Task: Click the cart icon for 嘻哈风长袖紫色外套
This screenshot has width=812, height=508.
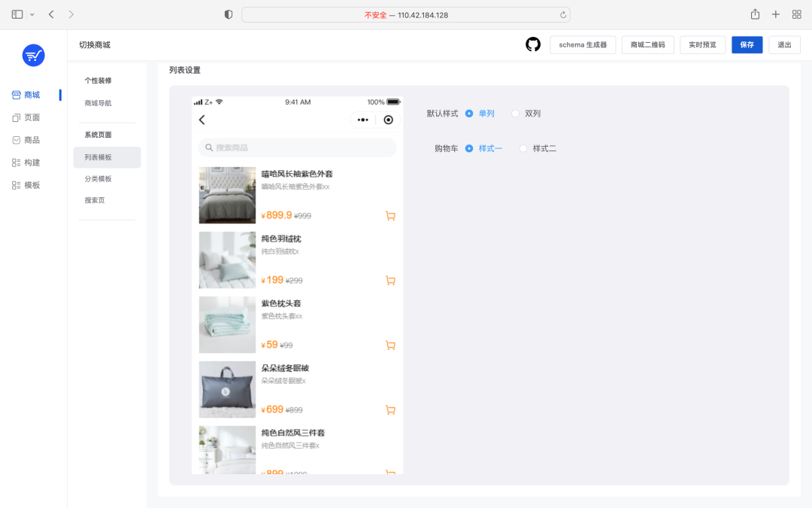Action: [x=390, y=216]
